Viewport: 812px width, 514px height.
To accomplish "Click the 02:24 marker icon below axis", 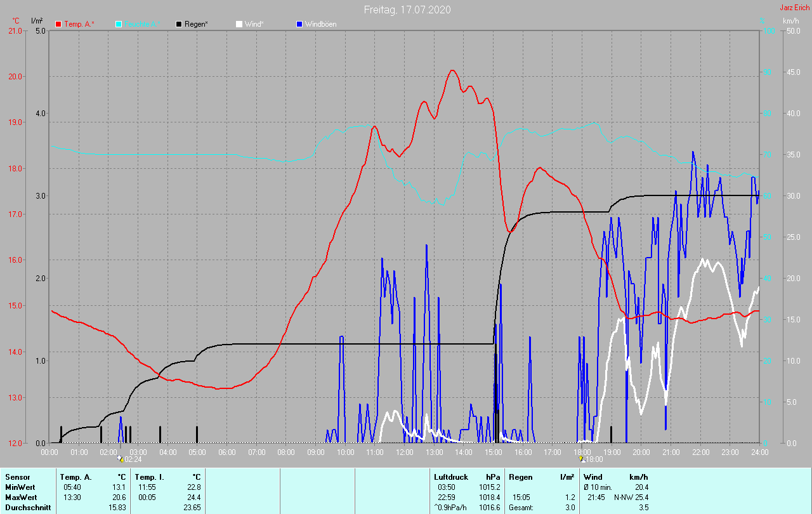I will coord(121,458).
